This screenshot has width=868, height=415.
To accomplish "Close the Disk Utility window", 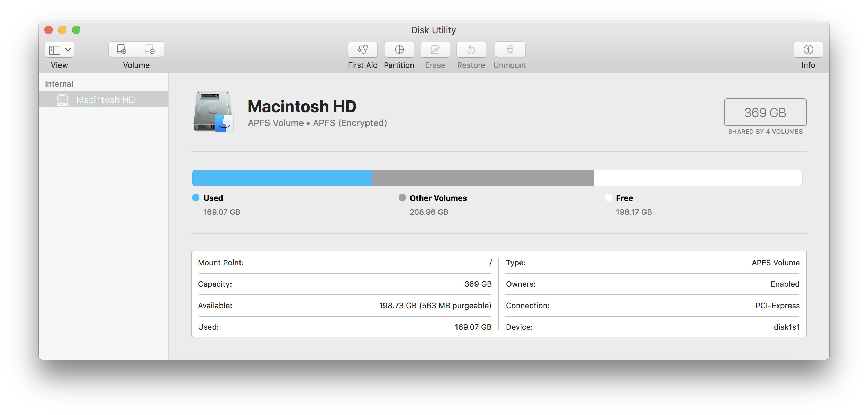I will (48, 30).
